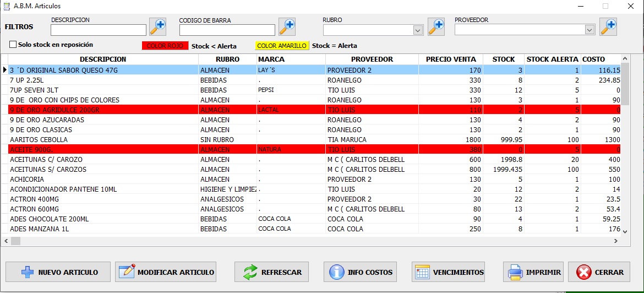
Task: Open INFO COSTOS
Action: (360, 272)
